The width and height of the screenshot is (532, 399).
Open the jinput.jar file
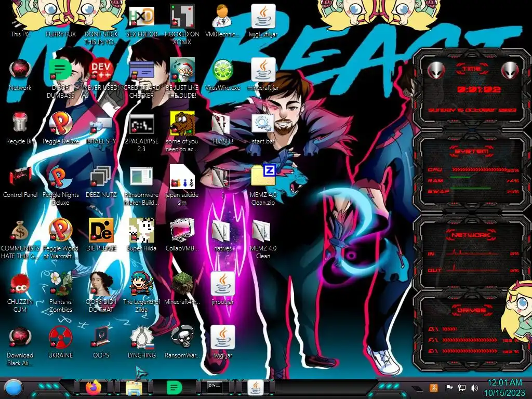(222, 284)
